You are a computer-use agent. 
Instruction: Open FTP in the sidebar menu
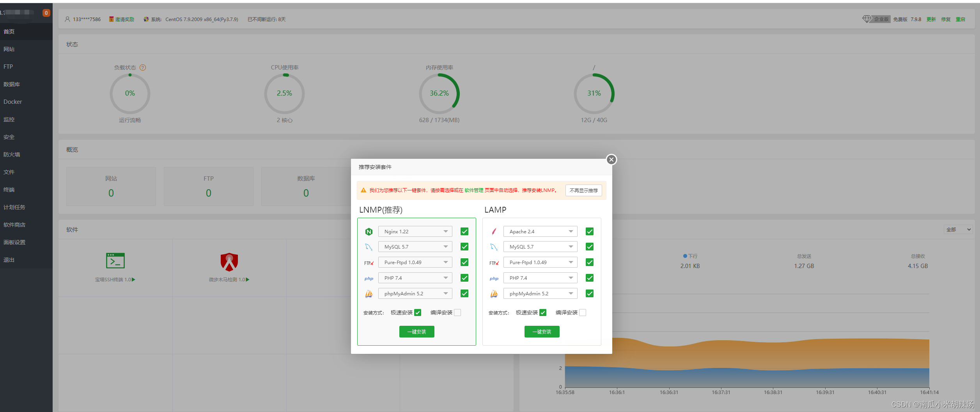26,67
